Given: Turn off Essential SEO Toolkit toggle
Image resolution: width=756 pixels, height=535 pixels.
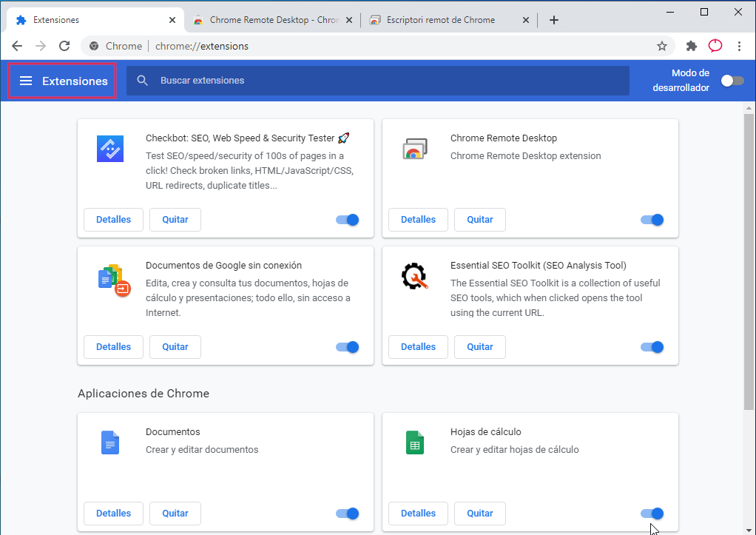Looking at the screenshot, I should [652, 347].
